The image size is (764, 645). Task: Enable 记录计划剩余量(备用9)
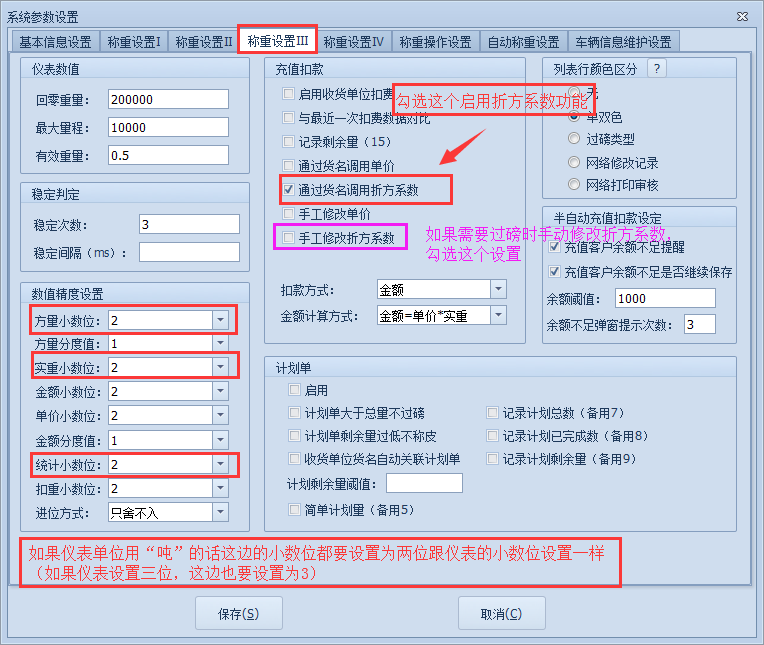492,458
